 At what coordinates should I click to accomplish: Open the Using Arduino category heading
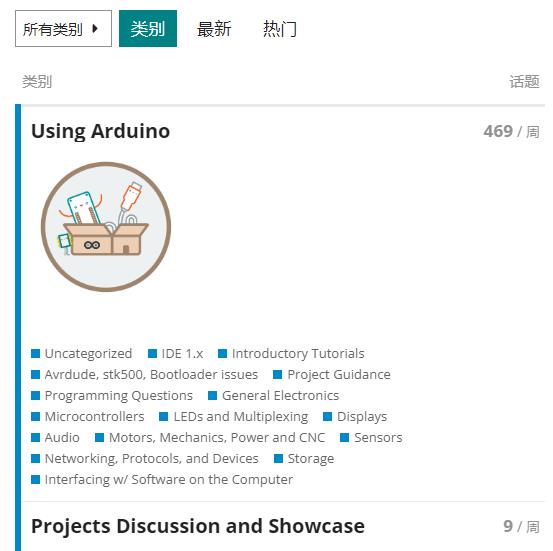pyautogui.click(x=101, y=131)
